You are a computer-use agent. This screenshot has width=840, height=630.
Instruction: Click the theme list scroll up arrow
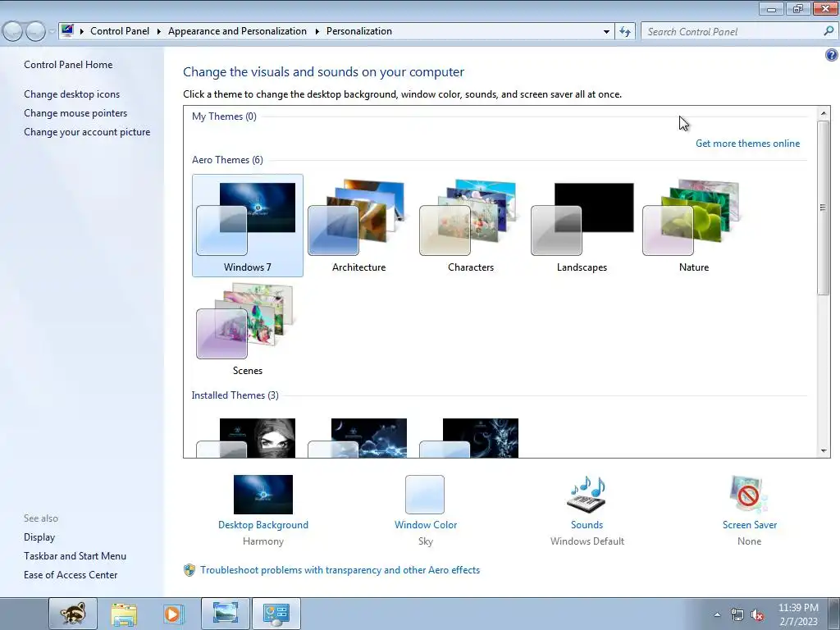(x=824, y=113)
